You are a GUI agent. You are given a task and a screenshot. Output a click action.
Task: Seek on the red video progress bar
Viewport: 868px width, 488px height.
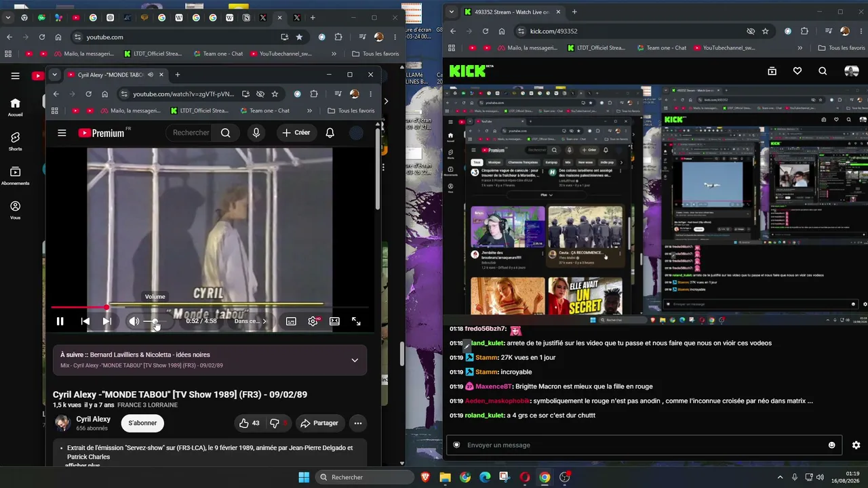tap(210, 308)
